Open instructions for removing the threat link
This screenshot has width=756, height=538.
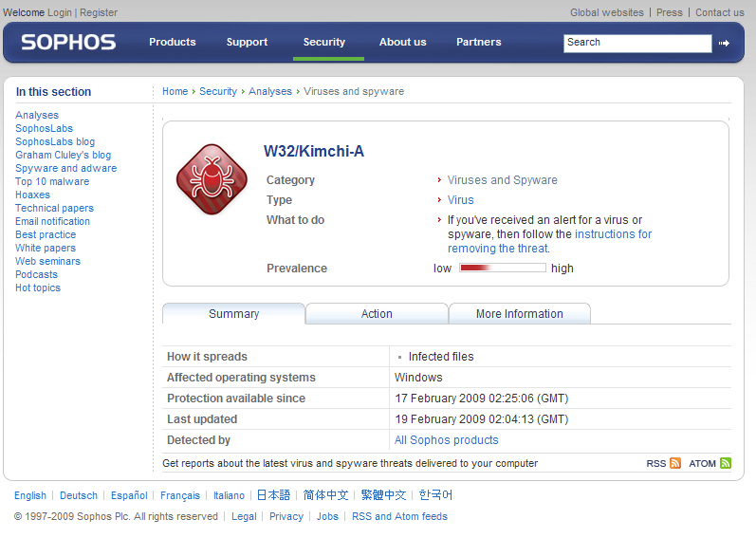tap(549, 241)
